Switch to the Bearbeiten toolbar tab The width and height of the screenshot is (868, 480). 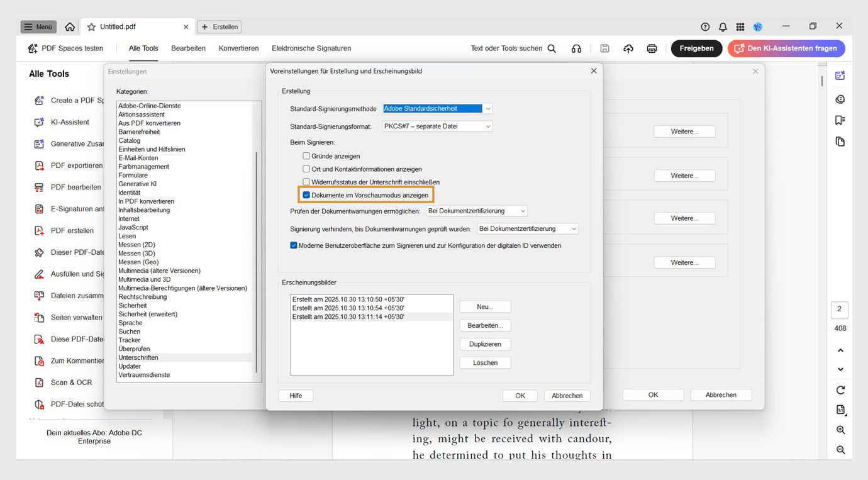point(188,48)
